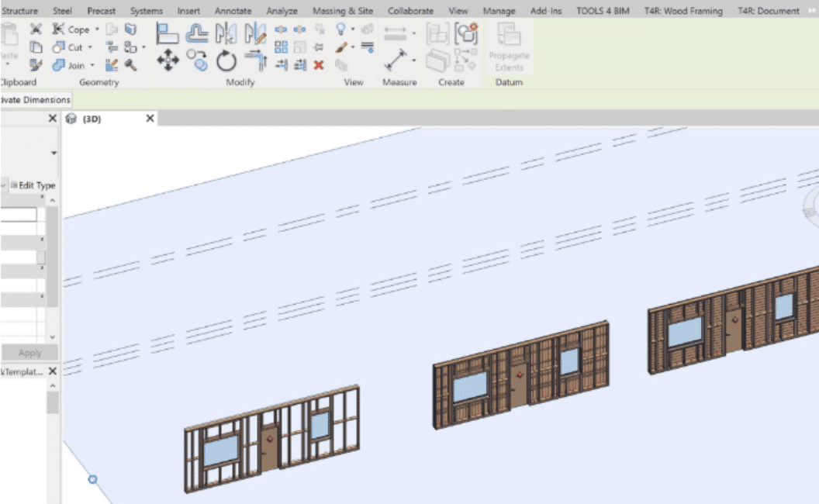Click the Cut to Clipboard scissors icon
This screenshot has width=819, height=504.
point(36,29)
